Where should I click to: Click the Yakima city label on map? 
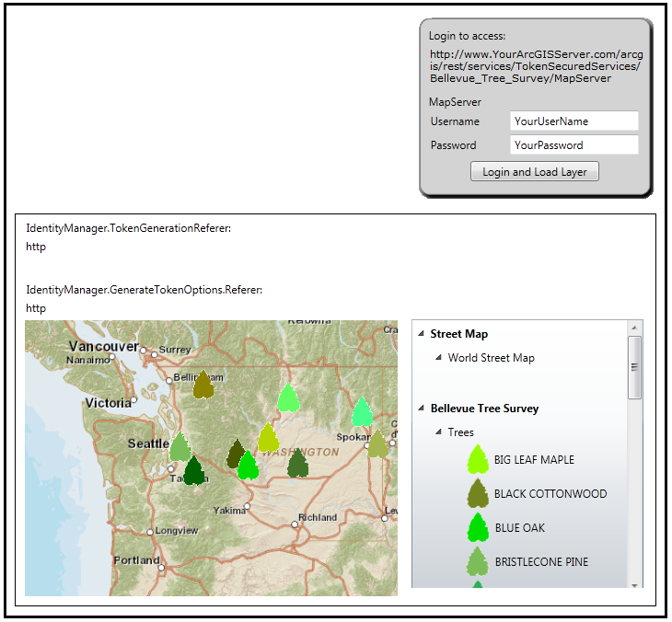tap(229, 511)
